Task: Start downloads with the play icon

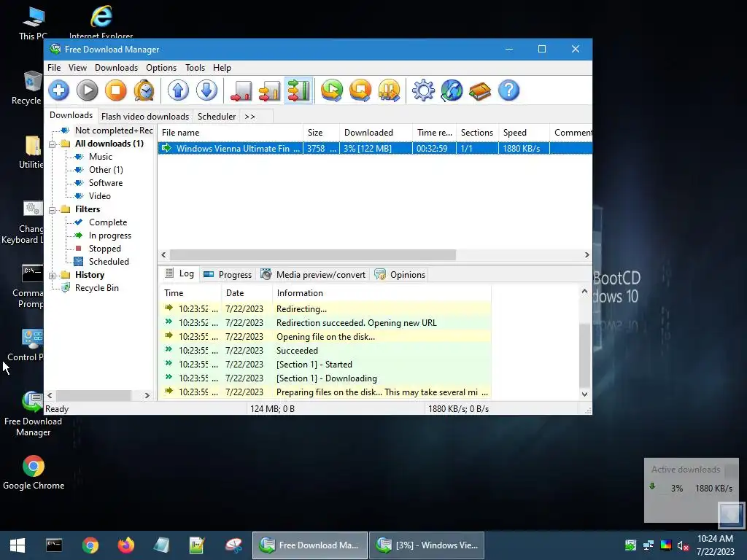Action: click(x=88, y=90)
